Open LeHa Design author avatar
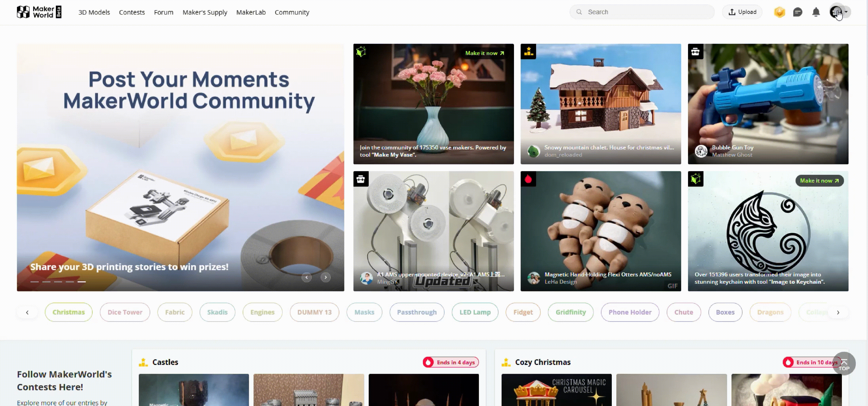Image resolution: width=868 pixels, height=406 pixels. pos(533,278)
